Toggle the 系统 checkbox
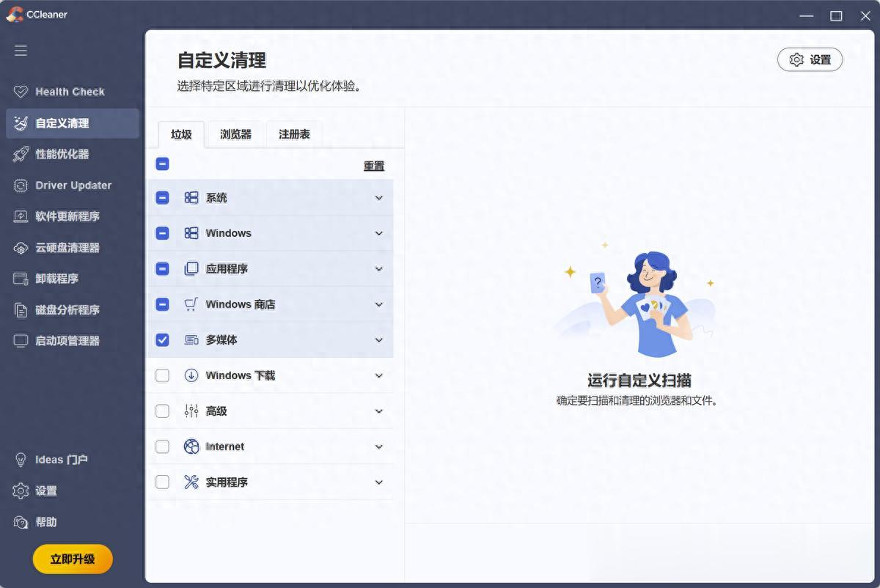The width and height of the screenshot is (880, 588). click(x=163, y=197)
